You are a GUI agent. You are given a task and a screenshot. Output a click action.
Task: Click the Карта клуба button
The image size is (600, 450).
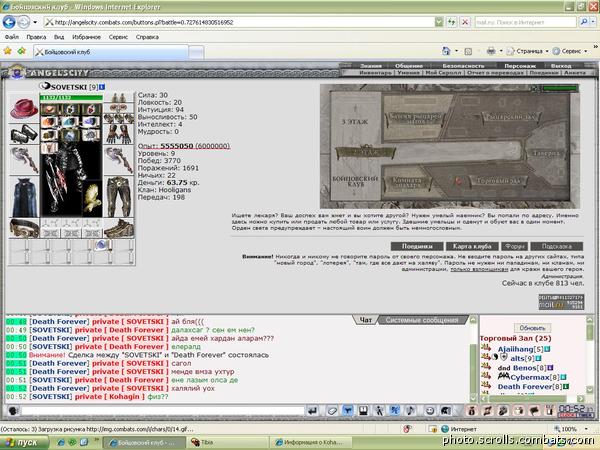472,246
